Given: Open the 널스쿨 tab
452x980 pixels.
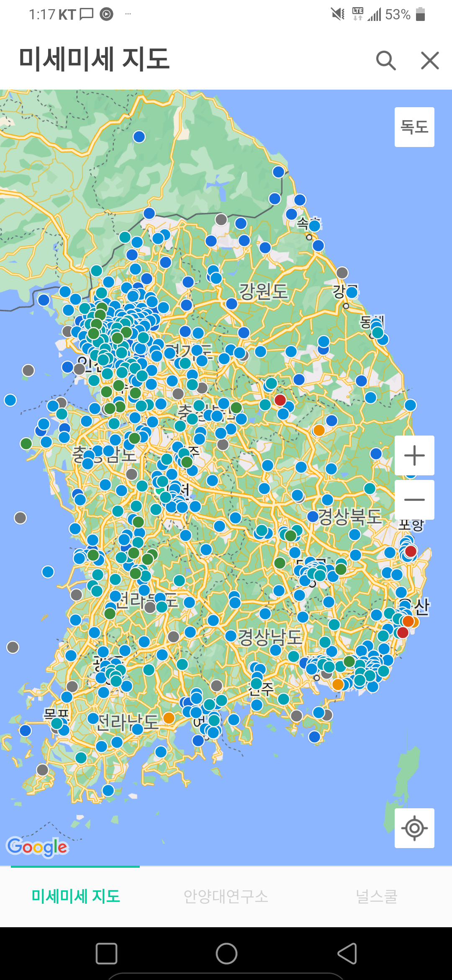Looking at the screenshot, I should (376, 896).
